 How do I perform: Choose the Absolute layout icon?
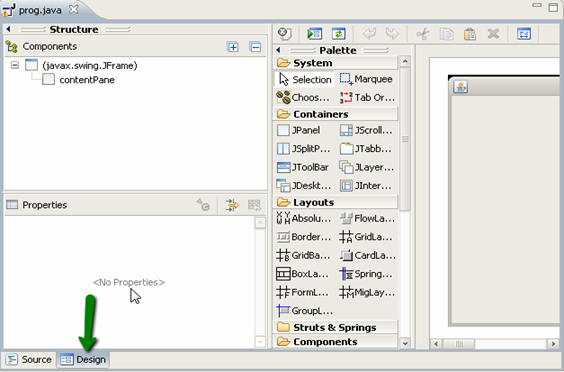283,218
